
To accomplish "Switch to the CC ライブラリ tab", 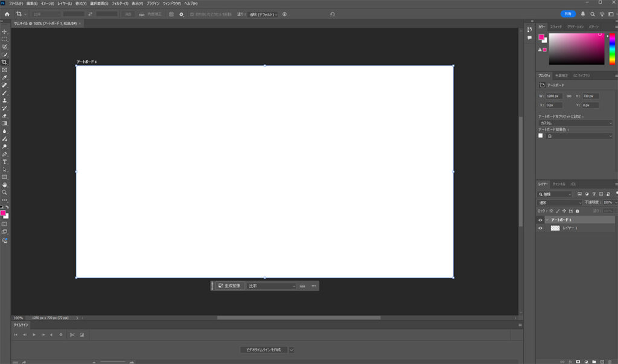I will point(581,75).
